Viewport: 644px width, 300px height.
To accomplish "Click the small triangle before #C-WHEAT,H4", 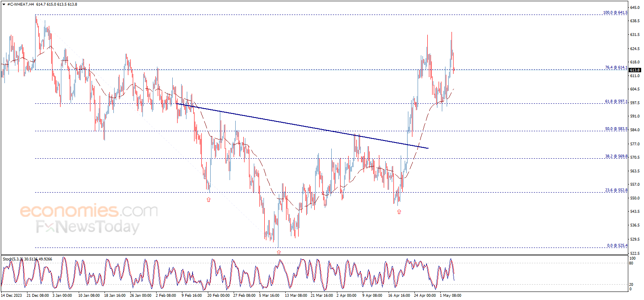I will point(4,4).
